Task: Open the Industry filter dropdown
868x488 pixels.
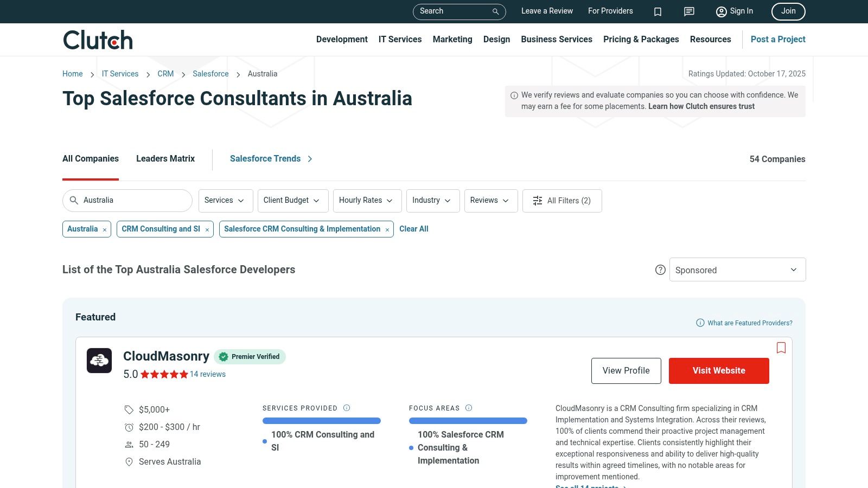Action: [x=432, y=201]
